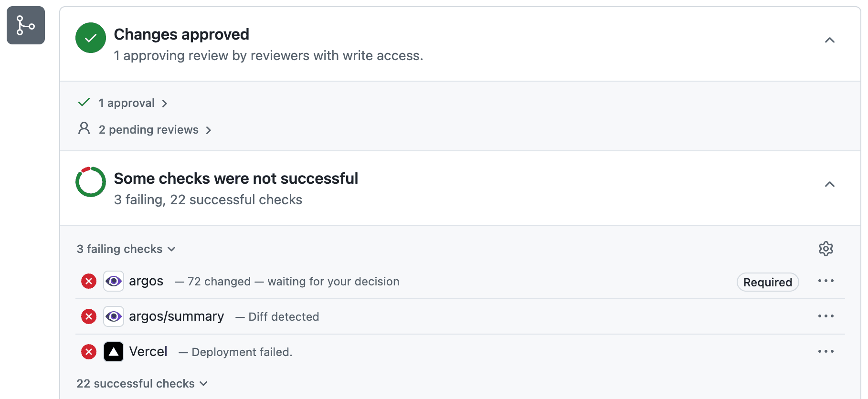Click the argos/summary app icon
868x399 pixels.
pos(114,316)
